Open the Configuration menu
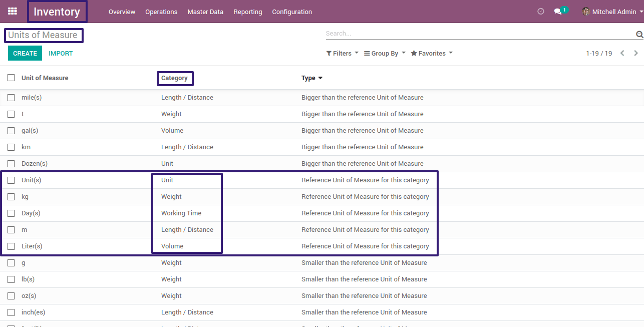The image size is (644, 327). tap(292, 12)
